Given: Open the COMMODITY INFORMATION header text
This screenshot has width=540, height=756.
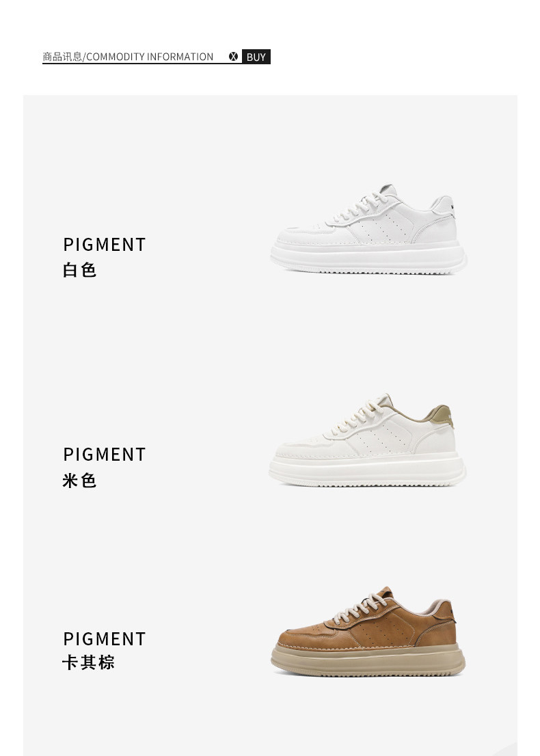Looking at the screenshot, I should (x=150, y=57).
